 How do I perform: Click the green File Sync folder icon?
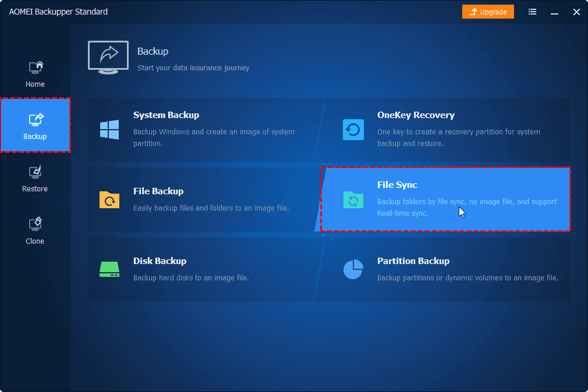click(353, 199)
